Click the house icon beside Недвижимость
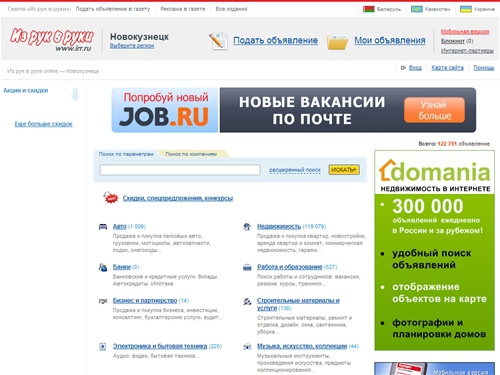Viewport: 500px width, 375px height. 247,227
